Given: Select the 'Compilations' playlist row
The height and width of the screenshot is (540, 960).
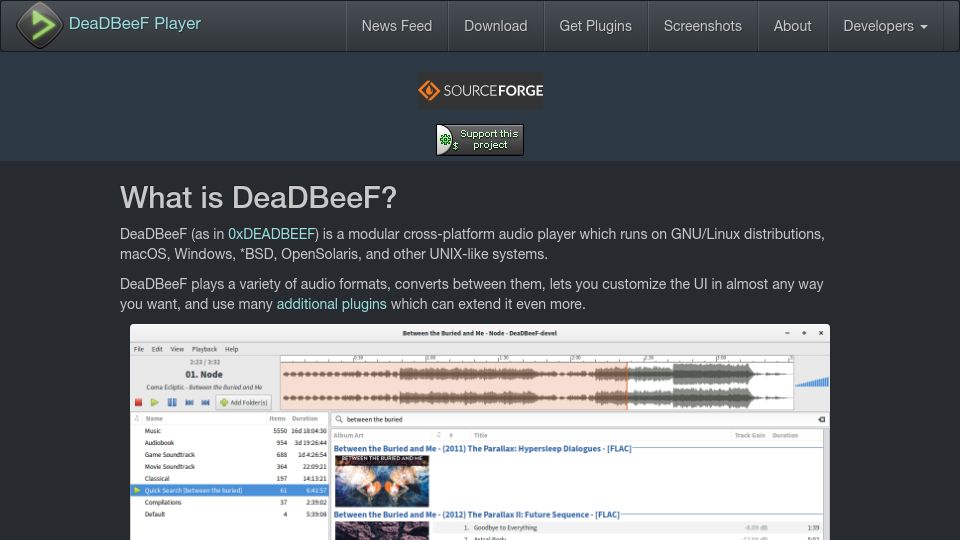Looking at the screenshot, I should pos(230,503).
